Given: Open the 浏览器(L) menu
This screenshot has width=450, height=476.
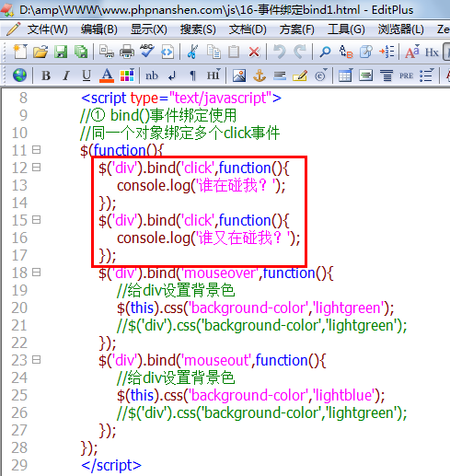Looking at the screenshot, I should pos(401,29).
